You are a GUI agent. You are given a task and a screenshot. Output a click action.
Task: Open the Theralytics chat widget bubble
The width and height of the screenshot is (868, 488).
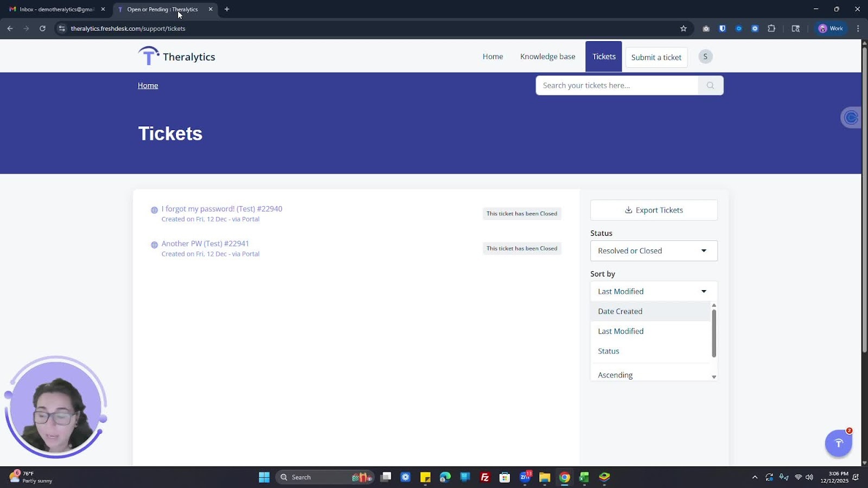pyautogui.click(x=839, y=443)
